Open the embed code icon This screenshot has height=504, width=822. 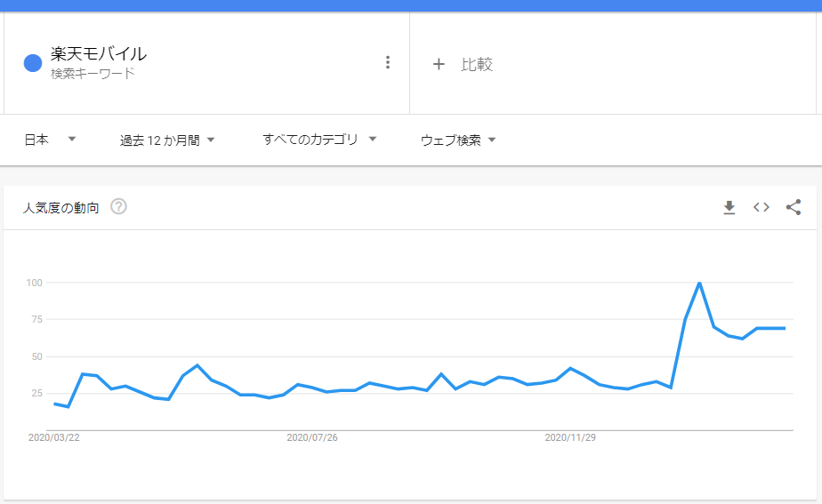tap(762, 207)
